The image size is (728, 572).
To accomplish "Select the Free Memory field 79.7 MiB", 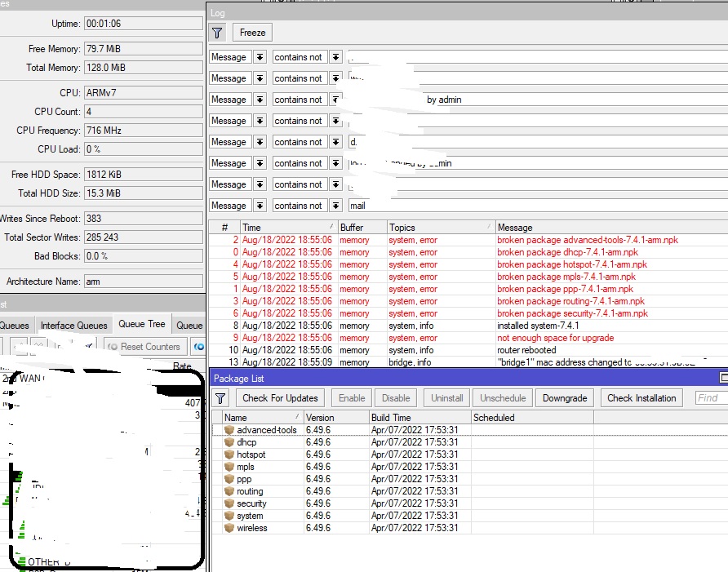I will tap(144, 49).
